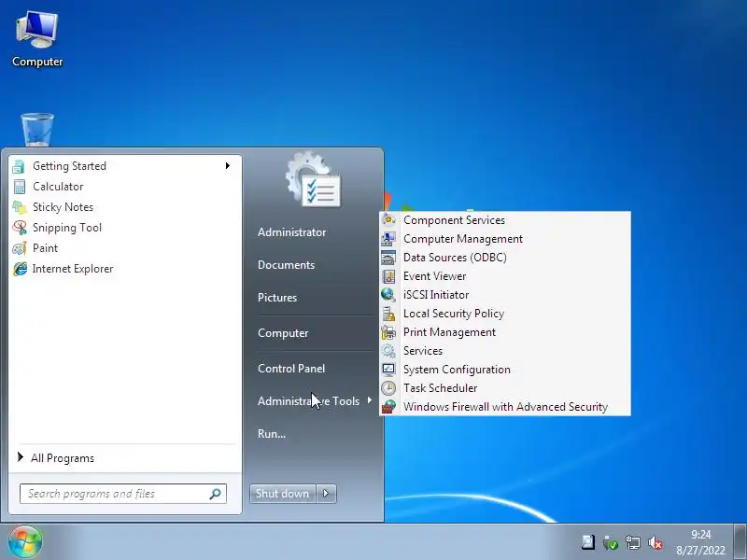Open Documents from the Start menu

pos(286,265)
